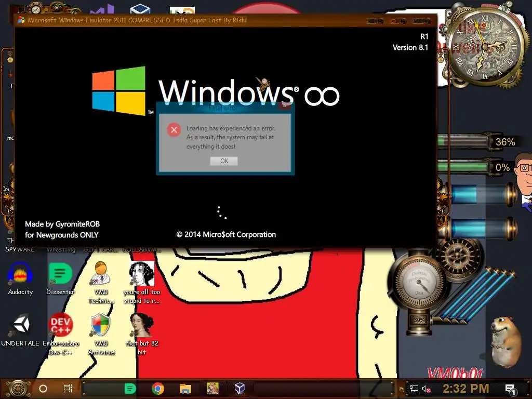This screenshot has height=399, width=532.
Task: Open the Action Center notification icon
Action: pyautogui.click(x=511, y=390)
